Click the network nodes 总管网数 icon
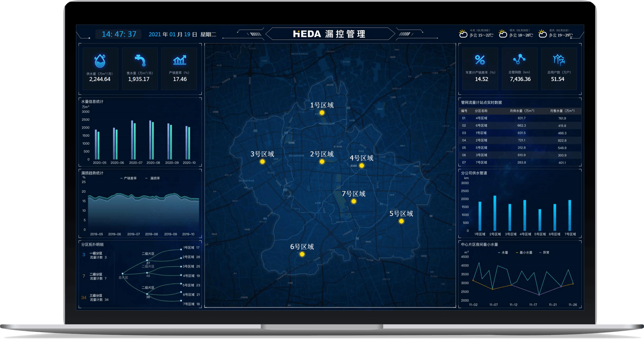The image size is (644, 340). [519, 59]
